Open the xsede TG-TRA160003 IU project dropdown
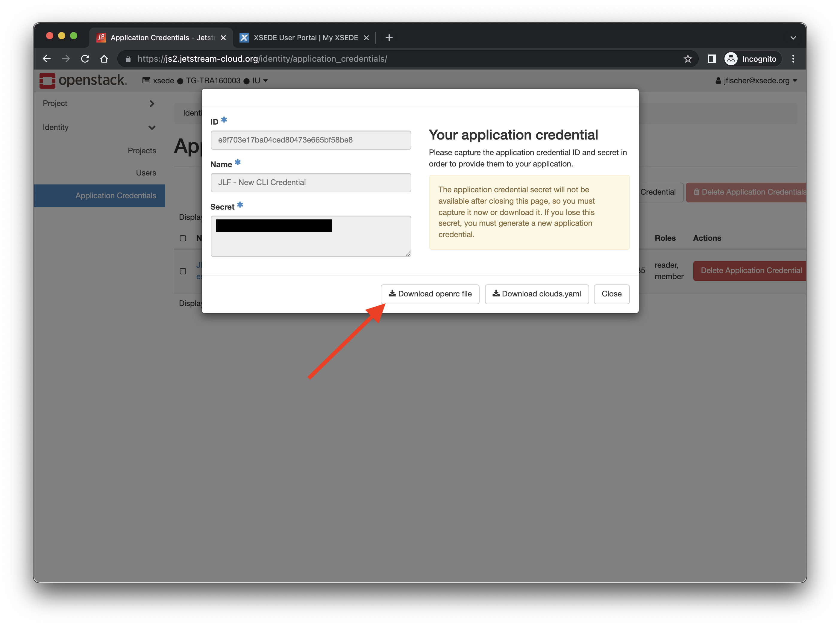Viewport: 840px width, 627px height. coord(205,81)
